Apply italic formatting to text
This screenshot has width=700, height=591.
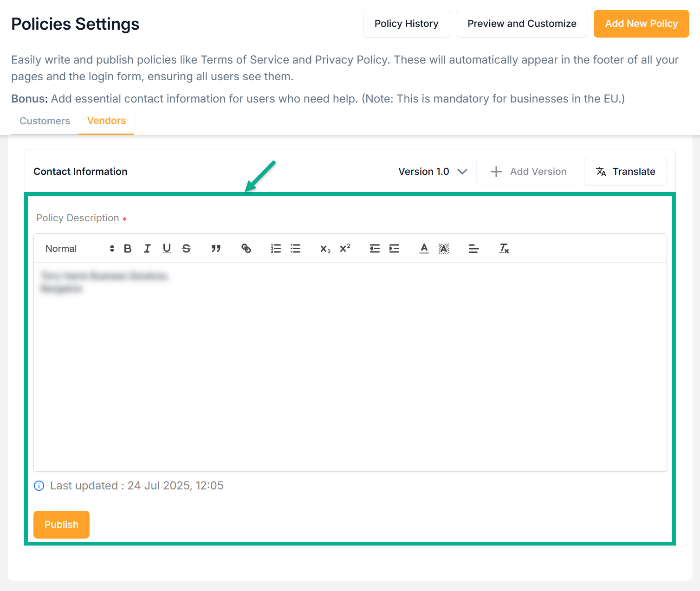click(x=147, y=249)
